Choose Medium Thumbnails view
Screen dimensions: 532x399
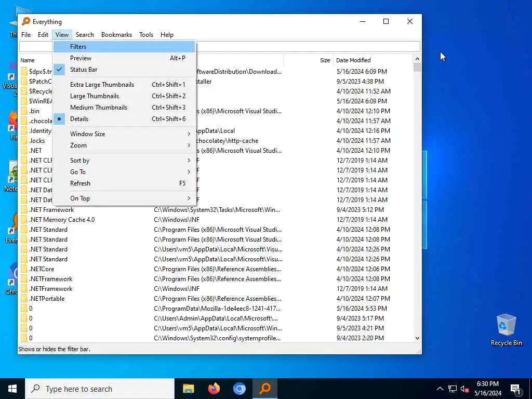point(124,107)
